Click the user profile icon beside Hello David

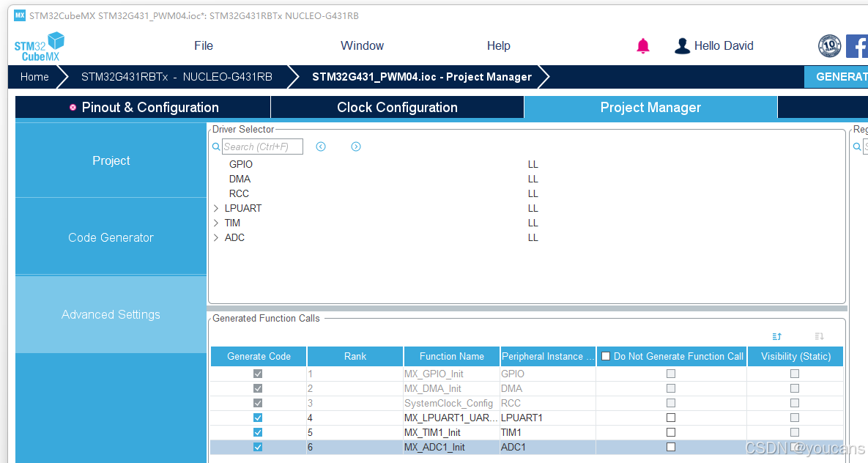(682, 46)
